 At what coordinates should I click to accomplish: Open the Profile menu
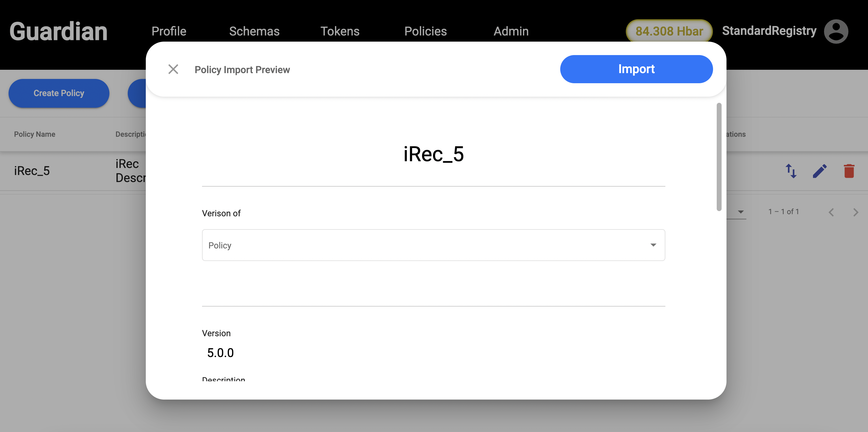[169, 31]
